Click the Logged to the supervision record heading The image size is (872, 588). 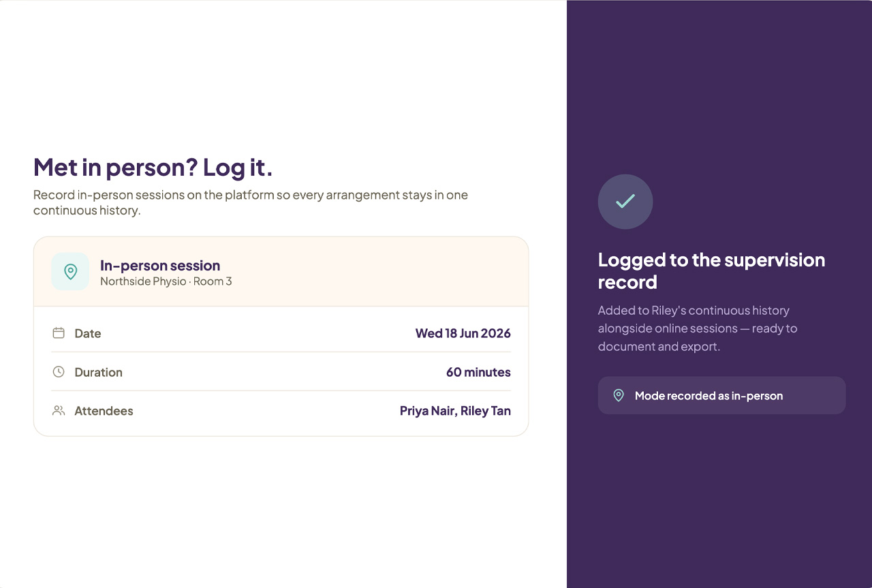click(x=712, y=270)
